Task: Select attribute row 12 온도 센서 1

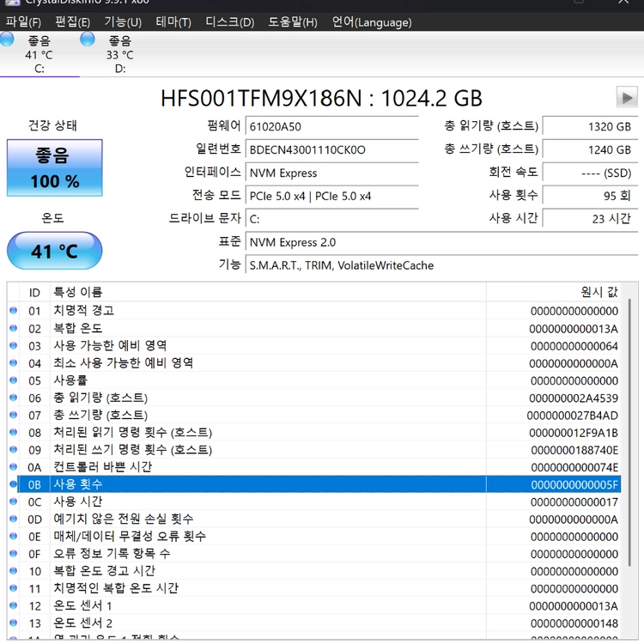Action: click(314, 606)
